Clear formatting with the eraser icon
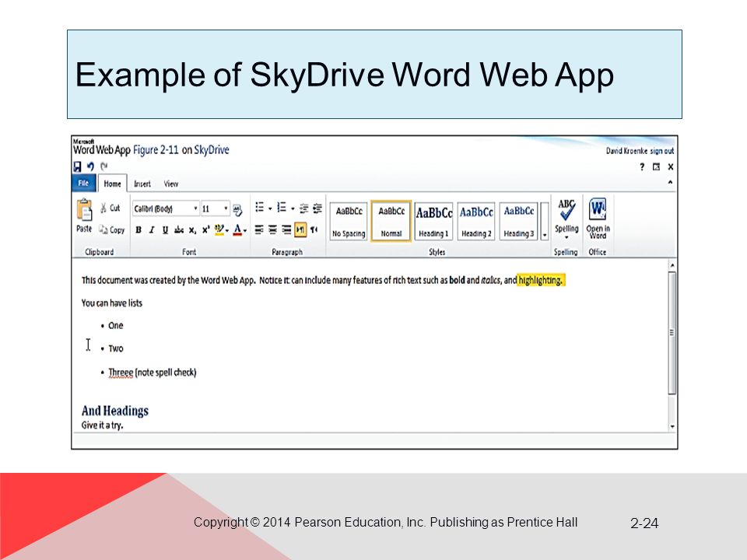The width and height of the screenshot is (747, 560). [x=237, y=209]
